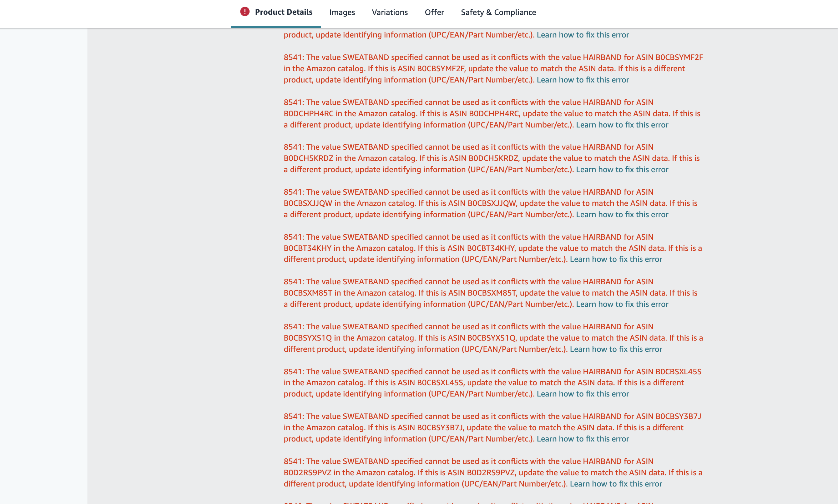Open 'Learn how to fix' link for ASIN B0DCHPH4RC
838x504 pixels.
(x=622, y=125)
